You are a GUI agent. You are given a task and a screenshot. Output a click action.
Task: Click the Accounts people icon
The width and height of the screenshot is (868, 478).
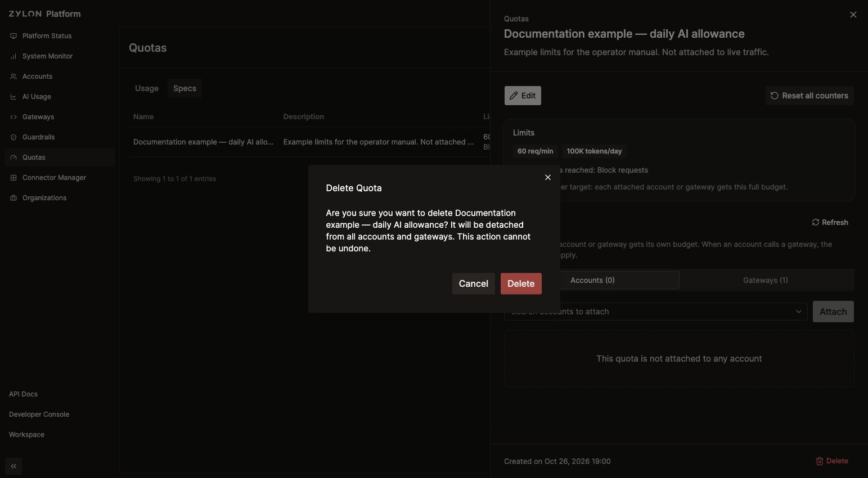14,76
